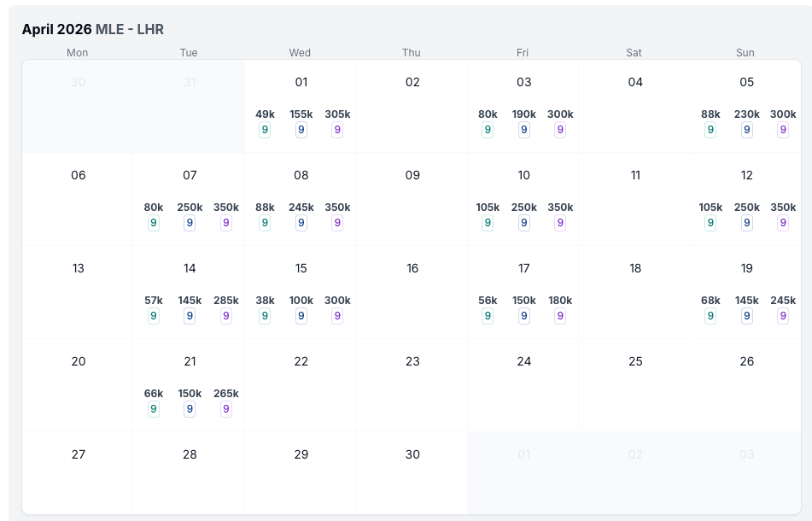Click the purple seat badge under 180k on April 17
812x521 pixels.
[560, 316]
